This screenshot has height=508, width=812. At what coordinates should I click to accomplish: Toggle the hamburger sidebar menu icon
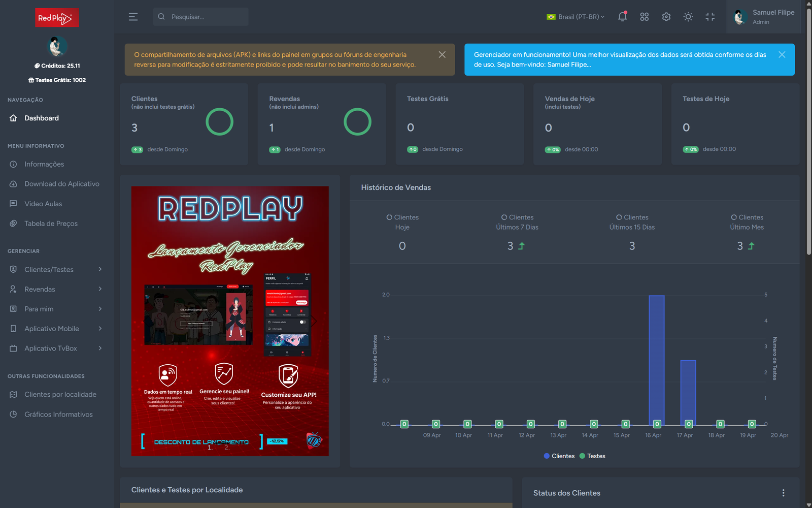(x=133, y=17)
